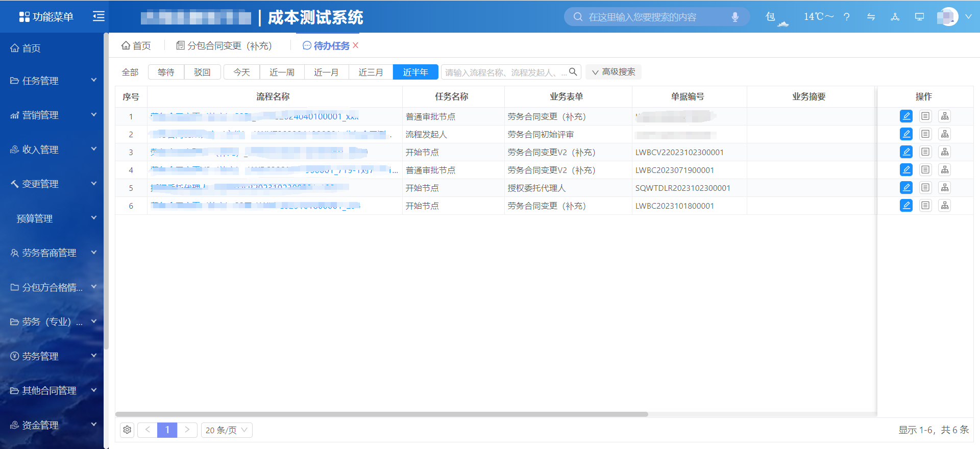Viewport: 980px width, 449px height.
Task: Open row 1 document details icon
Action: click(x=925, y=116)
